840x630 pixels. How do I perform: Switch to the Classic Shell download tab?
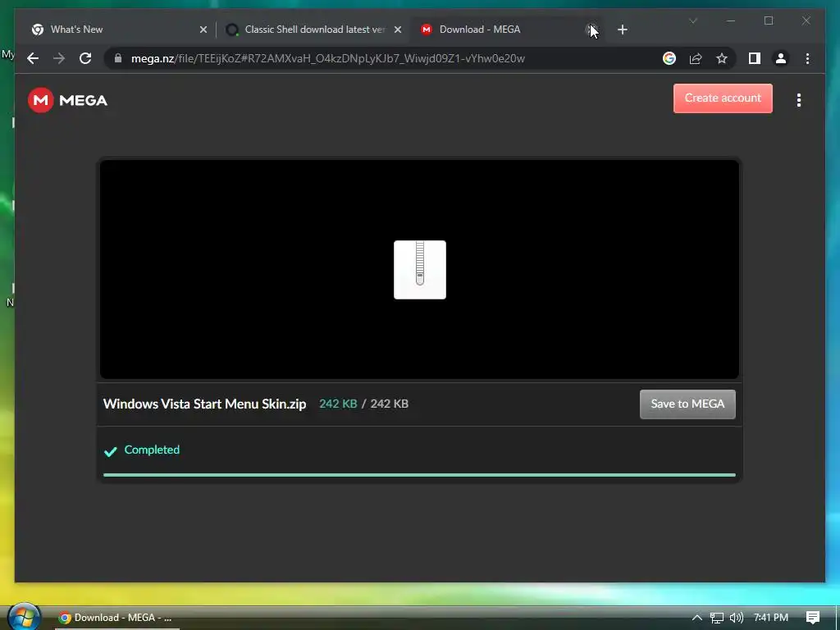[x=313, y=30]
